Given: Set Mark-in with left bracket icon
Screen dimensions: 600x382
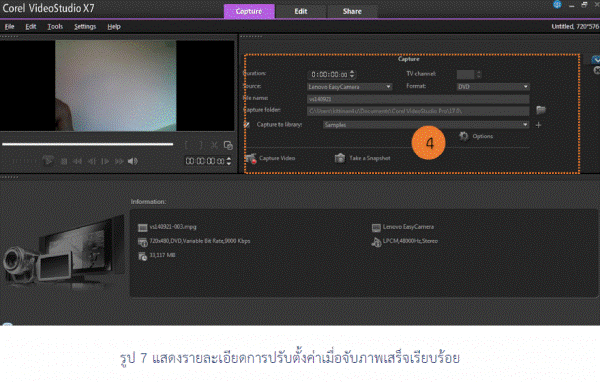Looking at the screenshot, I should click(x=186, y=145).
